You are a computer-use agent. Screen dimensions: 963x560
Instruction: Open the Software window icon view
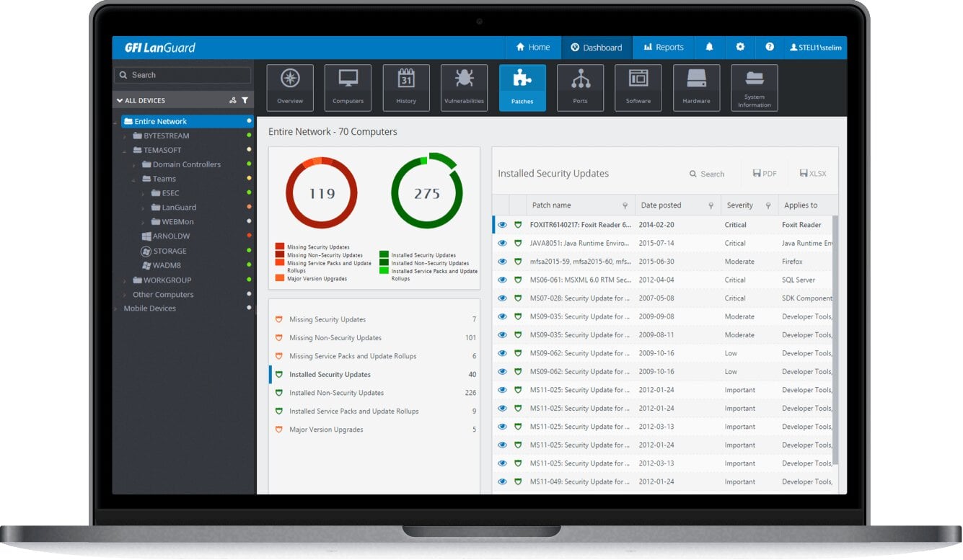[x=638, y=88]
